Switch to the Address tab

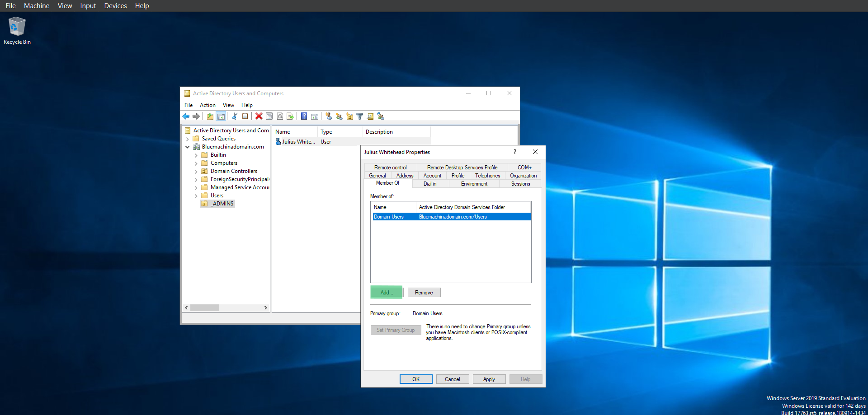click(x=405, y=176)
